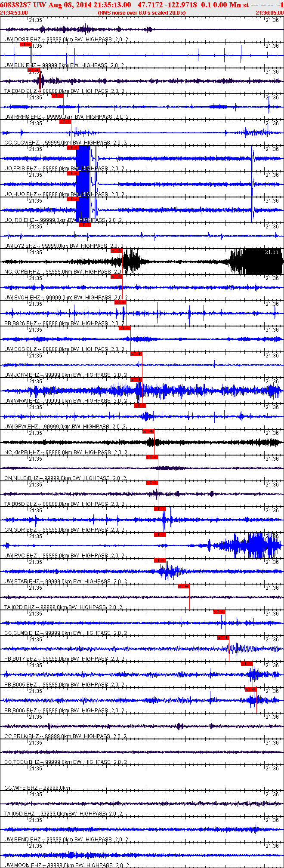Click the red pick flag on PB B017 trace
Screen dimensions: 284x868
(223, 638)
